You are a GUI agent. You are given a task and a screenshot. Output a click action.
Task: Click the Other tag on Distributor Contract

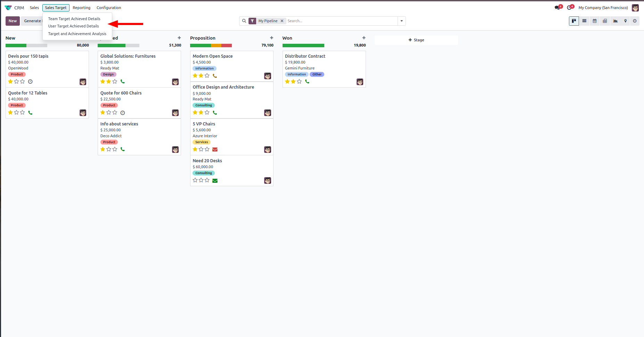click(x=317, y=74)
